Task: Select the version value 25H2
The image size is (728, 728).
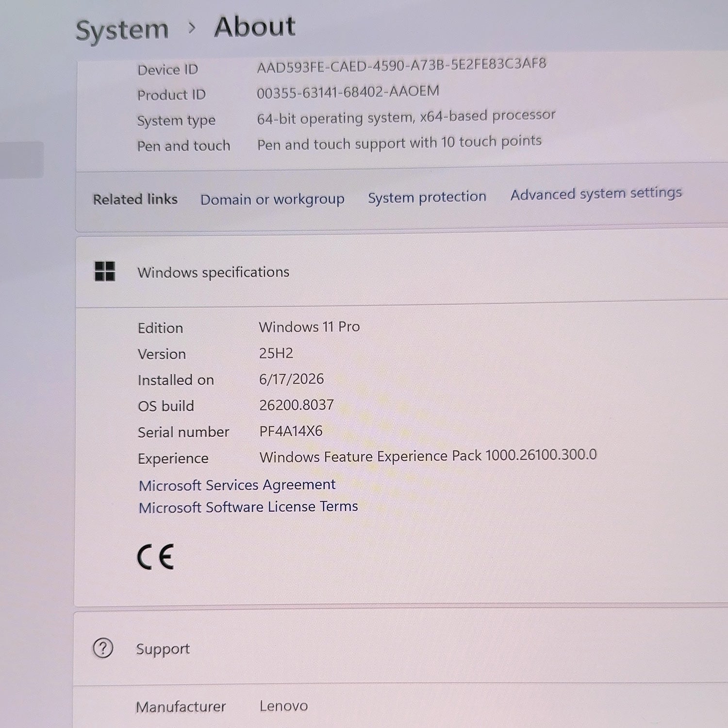Action: click(x=276, y=353)
